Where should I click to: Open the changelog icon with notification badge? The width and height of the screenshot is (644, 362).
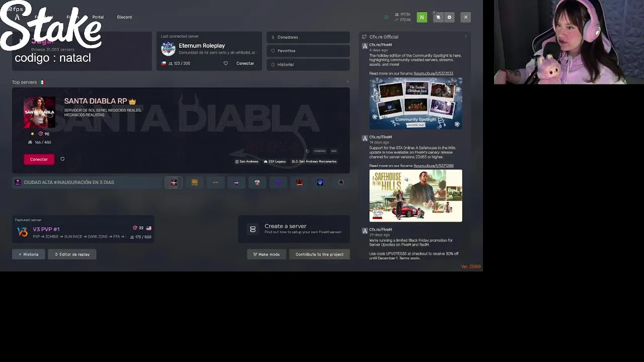coord(438,17)
